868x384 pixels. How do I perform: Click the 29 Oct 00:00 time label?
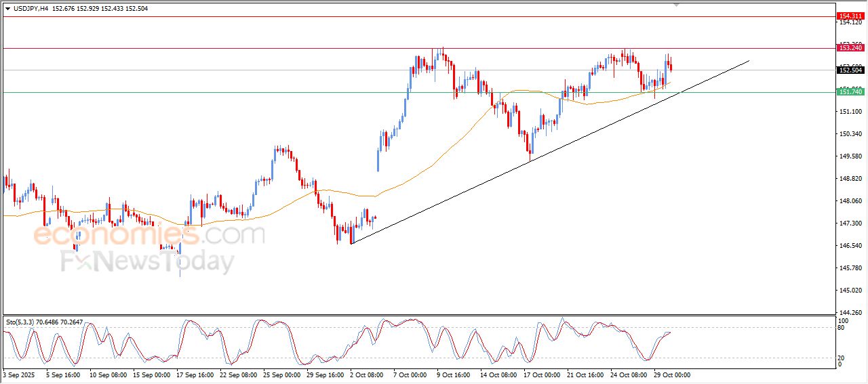point(671,375)
